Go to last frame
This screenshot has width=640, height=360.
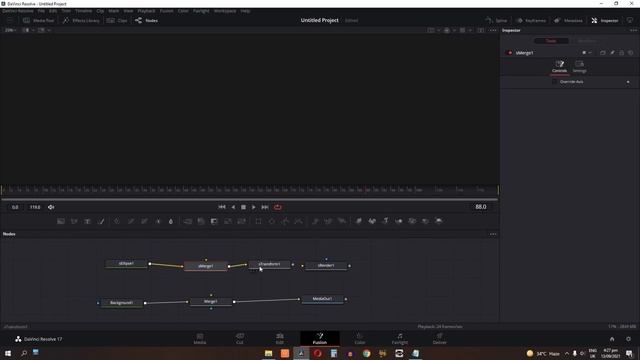point(264,207)
